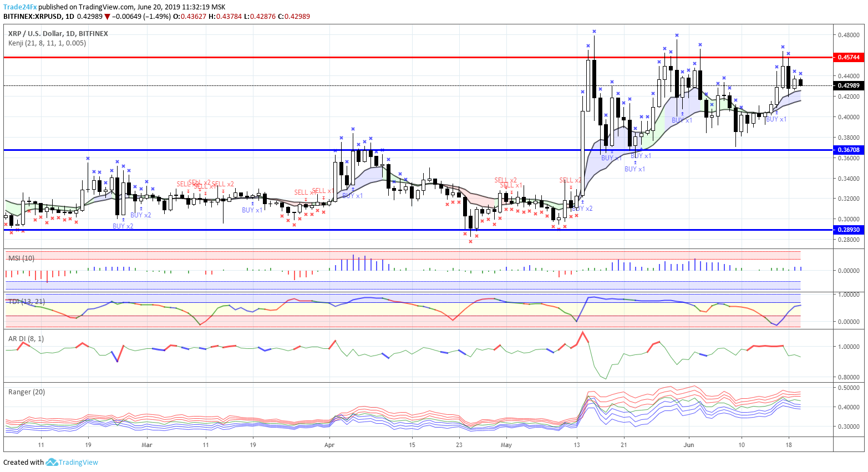Select the blue 0.28930 price label
Screen dimensions: 868x472
click(x=849, y=230)
